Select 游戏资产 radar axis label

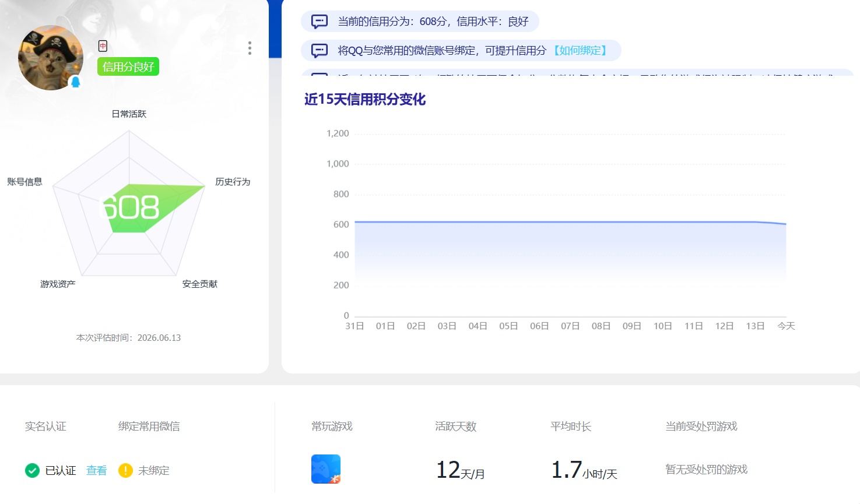58,284
